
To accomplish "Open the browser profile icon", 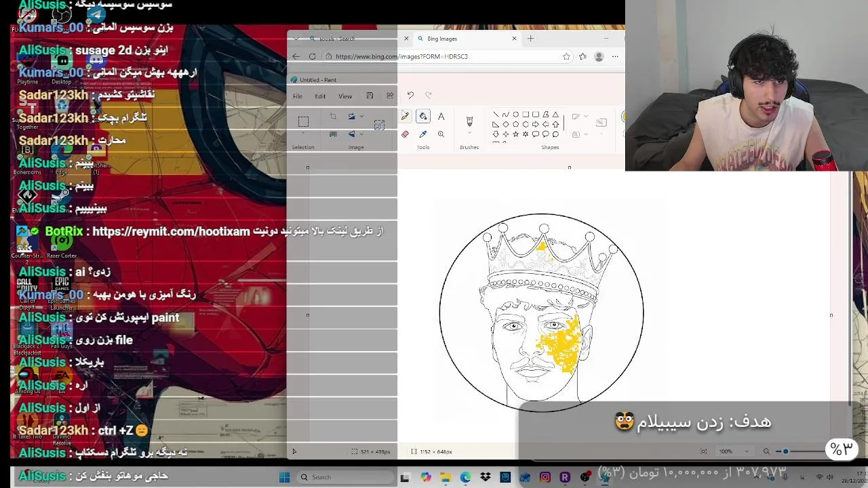I will (599, 56).
